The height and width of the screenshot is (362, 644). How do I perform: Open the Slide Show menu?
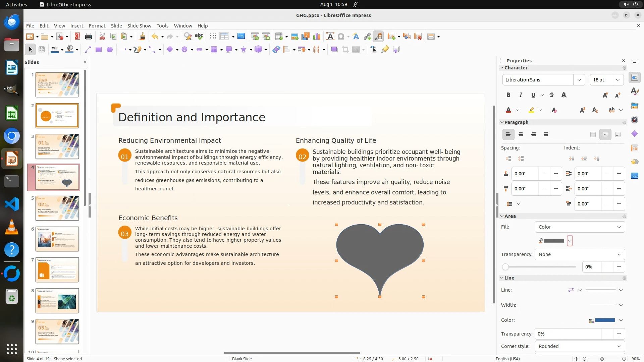pos(139,26)
